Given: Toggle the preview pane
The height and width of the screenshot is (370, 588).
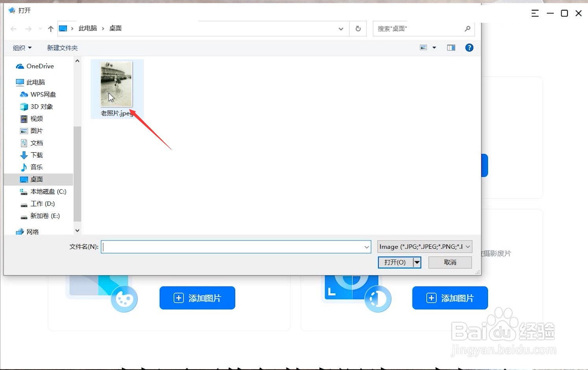Looking at the screenshot, I should coord(451,48).
